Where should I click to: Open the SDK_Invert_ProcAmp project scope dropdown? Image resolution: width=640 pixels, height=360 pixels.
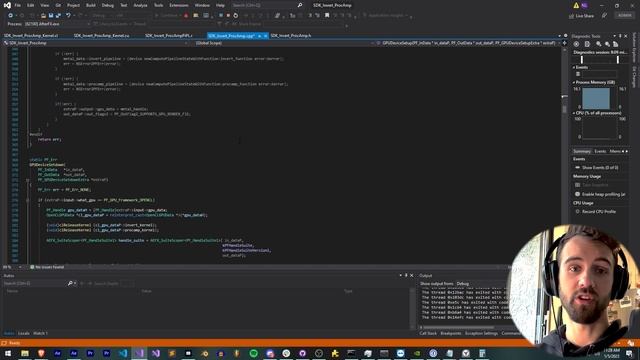(96, 43)
